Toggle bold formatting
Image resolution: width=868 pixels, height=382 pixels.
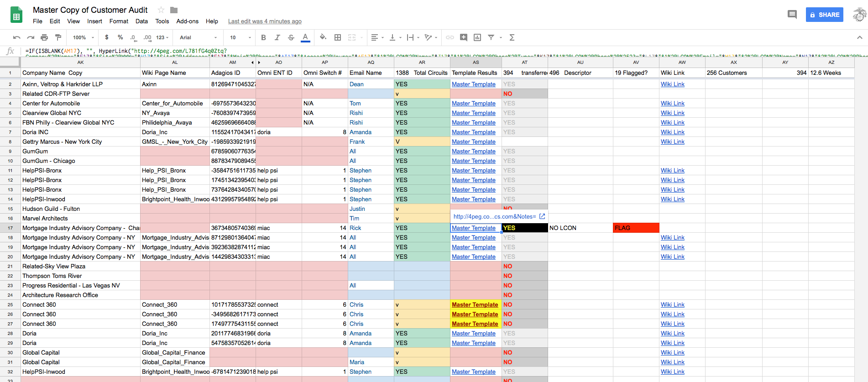tap(263, 37)
